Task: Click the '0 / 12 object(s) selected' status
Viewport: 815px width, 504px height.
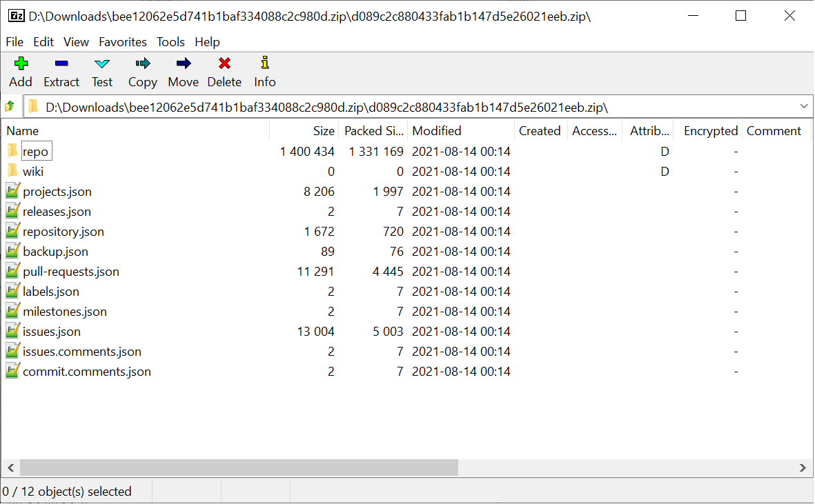Action: [x=67, y=491]
